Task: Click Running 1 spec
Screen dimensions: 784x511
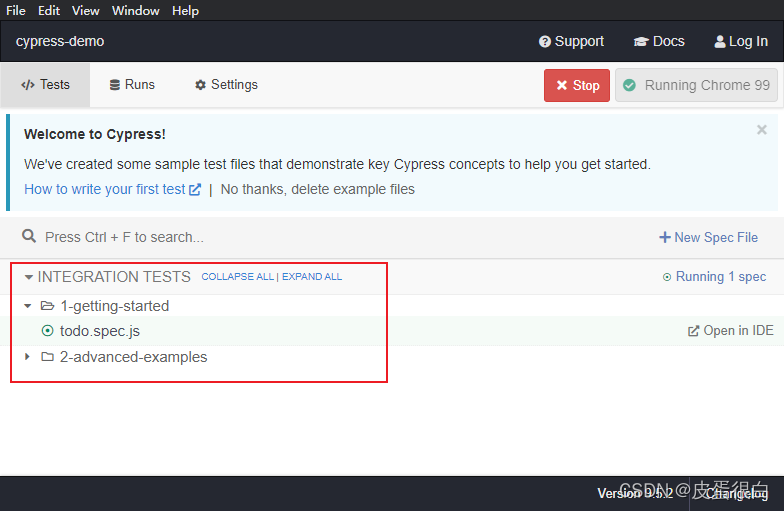Action: [714, 276]
